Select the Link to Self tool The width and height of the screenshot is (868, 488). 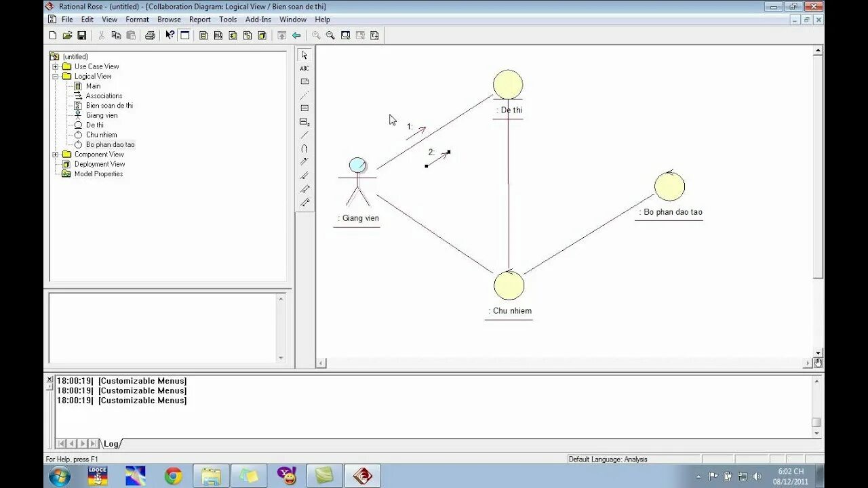coord(304,148)
